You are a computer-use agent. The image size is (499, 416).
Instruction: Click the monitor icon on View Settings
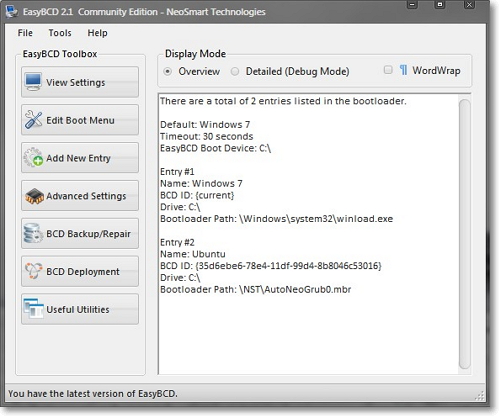[33, 82]
